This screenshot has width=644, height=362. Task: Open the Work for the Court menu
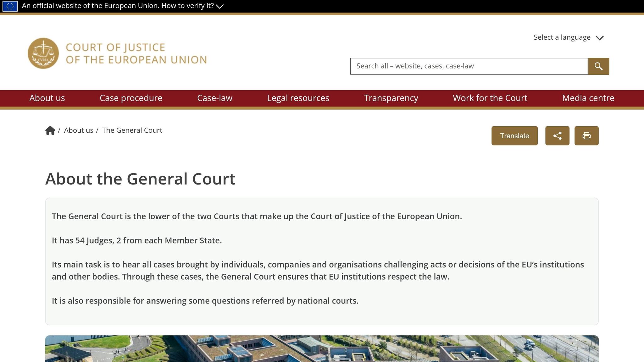[490, 98]
